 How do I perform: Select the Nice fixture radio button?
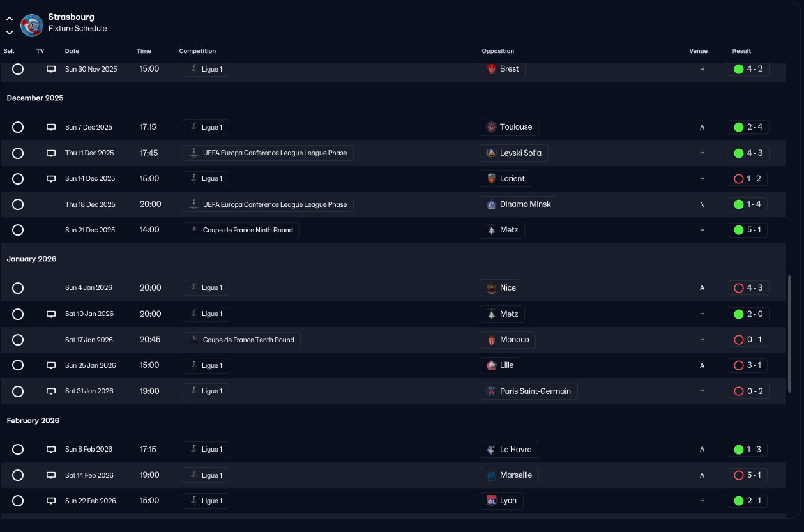[18, 288]
